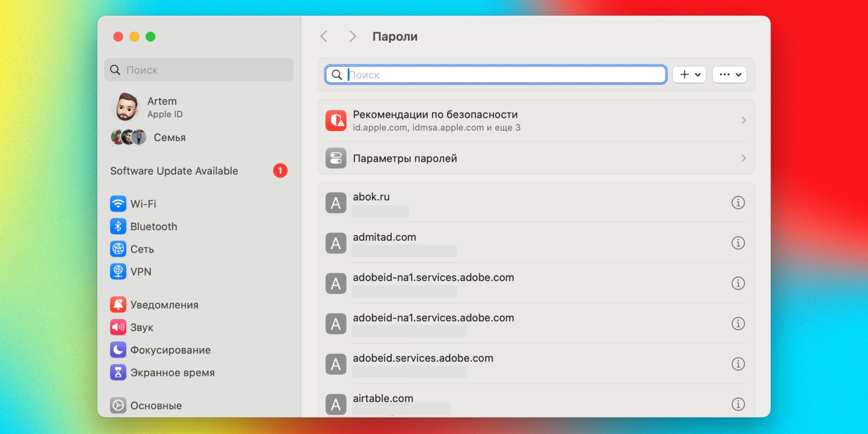This screenshot has width=868, height=434.
Task: Open the VPN icon in sidebar
Action: coord(118,272)
